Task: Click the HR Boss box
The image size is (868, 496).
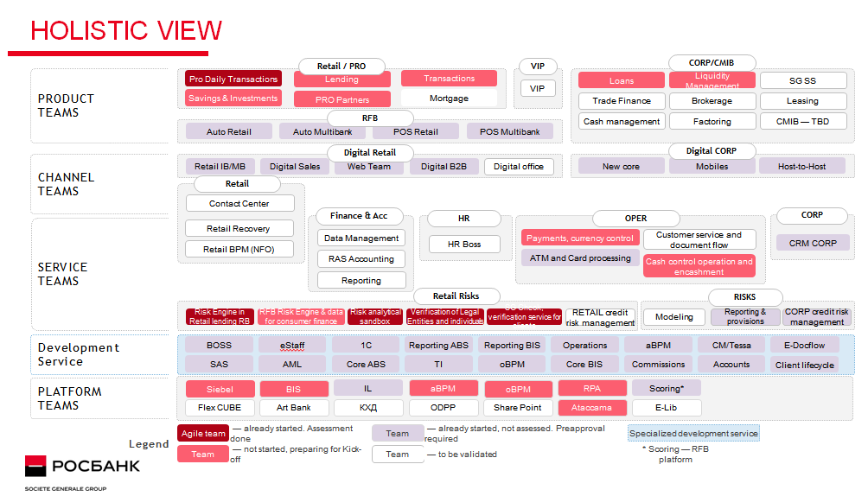Action: (464, 245)
